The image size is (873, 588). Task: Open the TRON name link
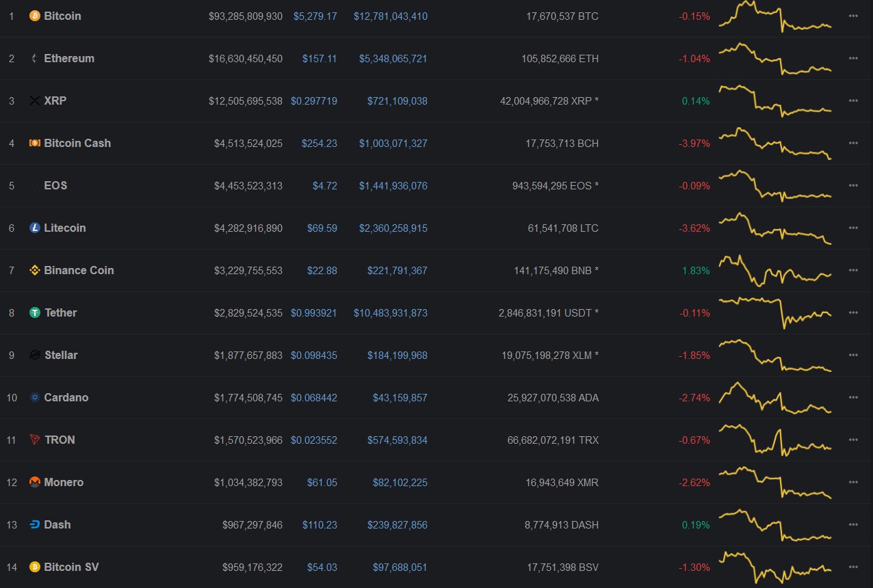click(x=60, y=440)
